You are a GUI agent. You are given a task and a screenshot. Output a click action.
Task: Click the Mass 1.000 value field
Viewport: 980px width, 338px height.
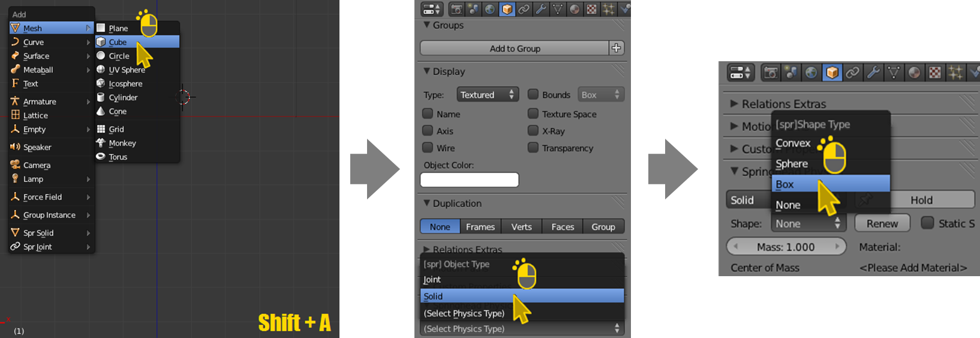point(786,247)
